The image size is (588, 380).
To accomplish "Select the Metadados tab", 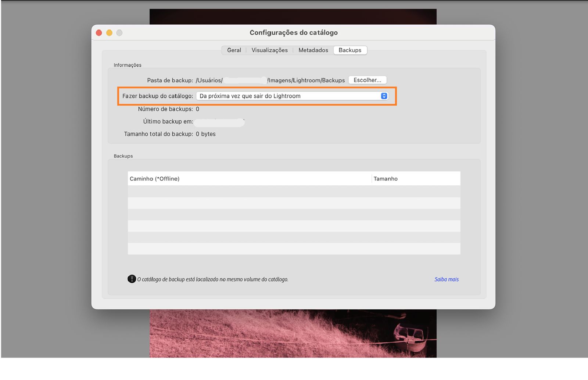I will [x=313, y=50].
